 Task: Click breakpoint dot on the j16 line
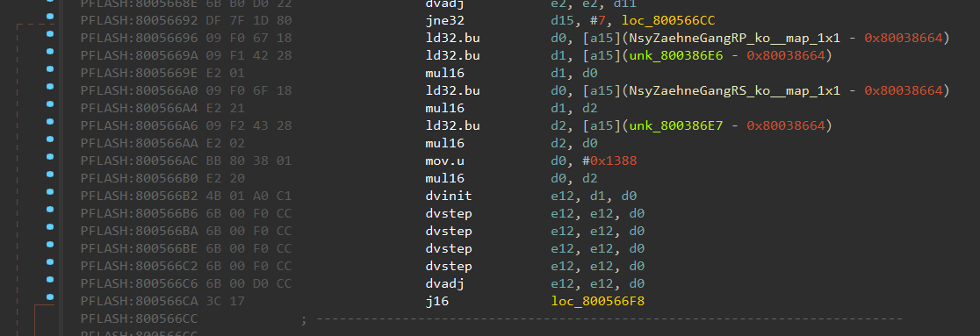50,297
